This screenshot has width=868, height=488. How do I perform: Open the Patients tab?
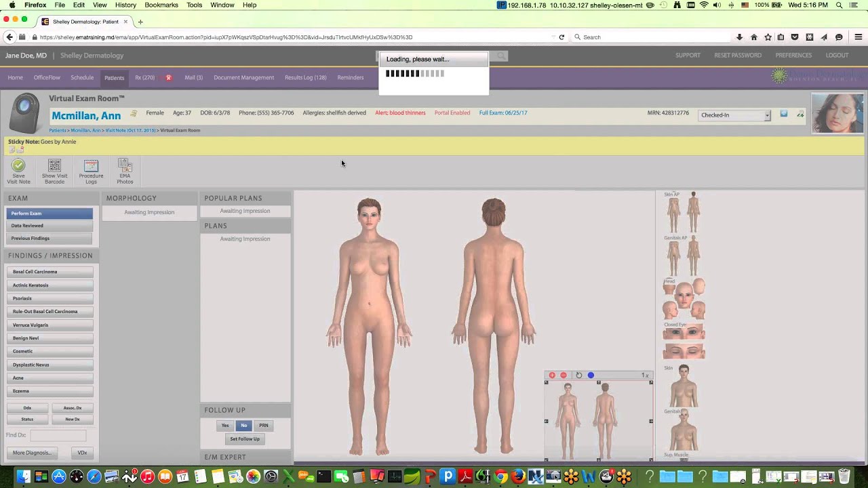coord(114,78)
